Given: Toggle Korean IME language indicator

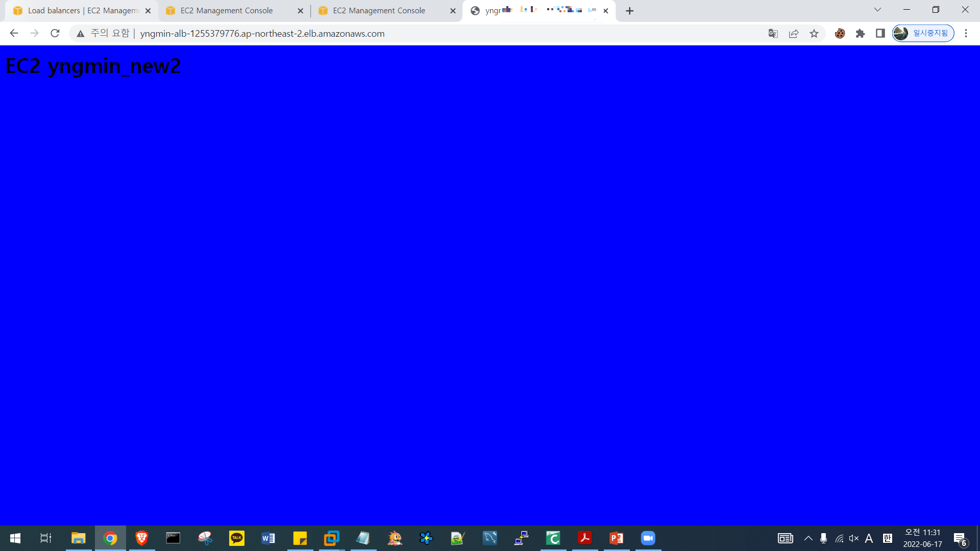Looking at the screenshot, I should [x=888, y=538].
